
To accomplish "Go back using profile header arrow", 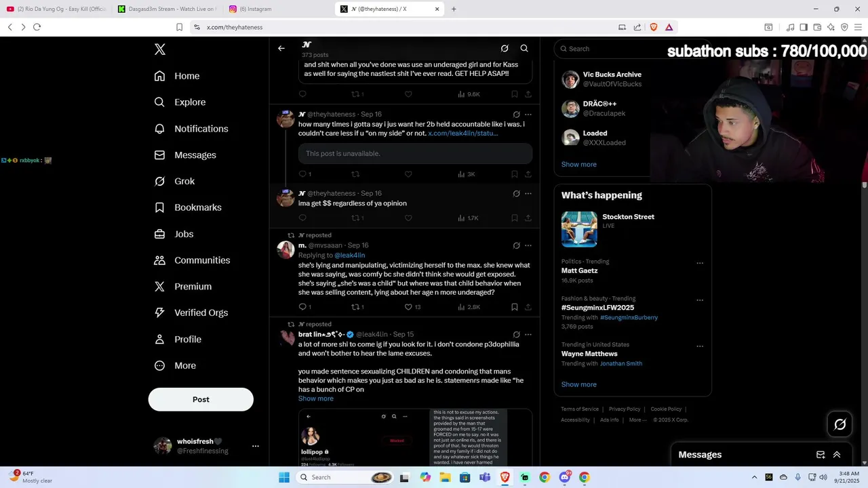I will pos(281,48).
